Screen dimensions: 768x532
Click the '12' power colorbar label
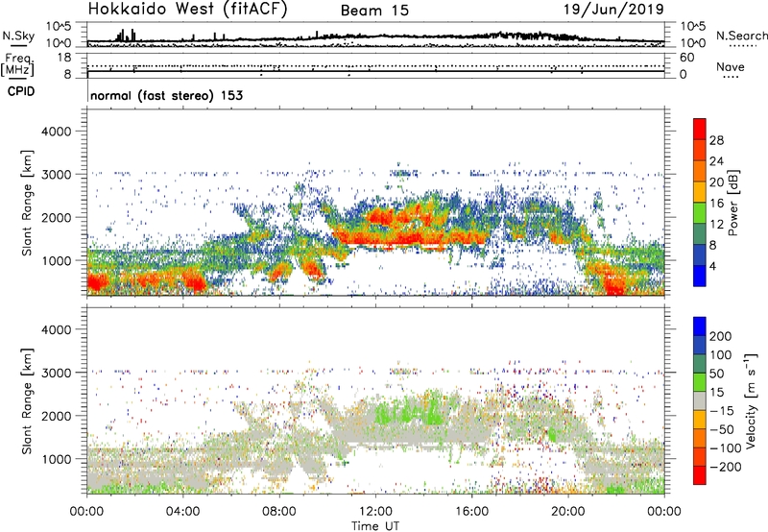(716, 225)
